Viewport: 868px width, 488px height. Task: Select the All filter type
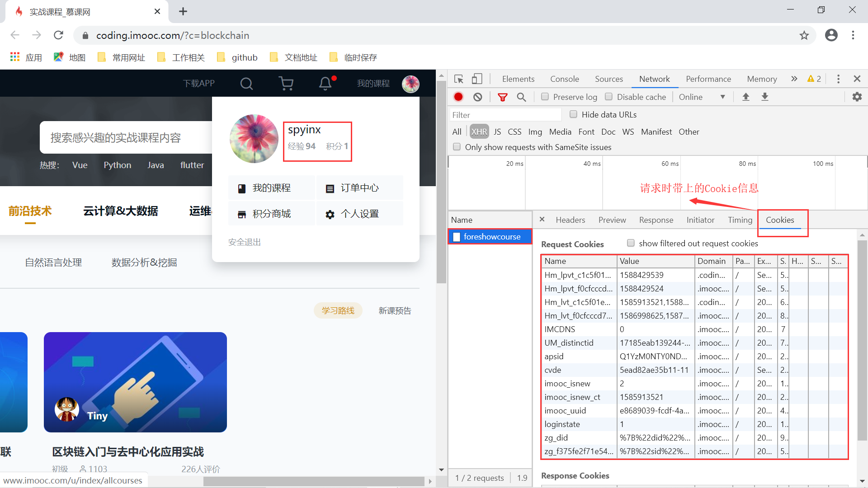click(x=457, y=131)
